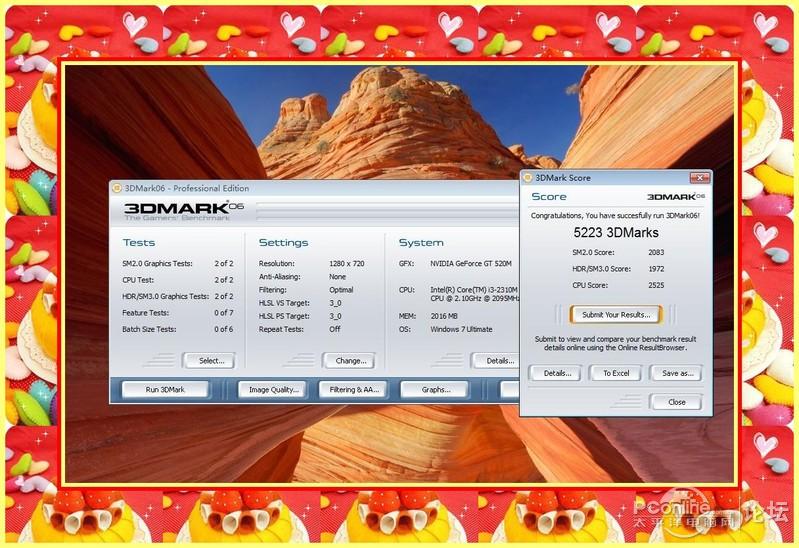The image size is (799, 548).
Task: Submit Your Results button
Action: pyautogui.click(x=616, y=315)
